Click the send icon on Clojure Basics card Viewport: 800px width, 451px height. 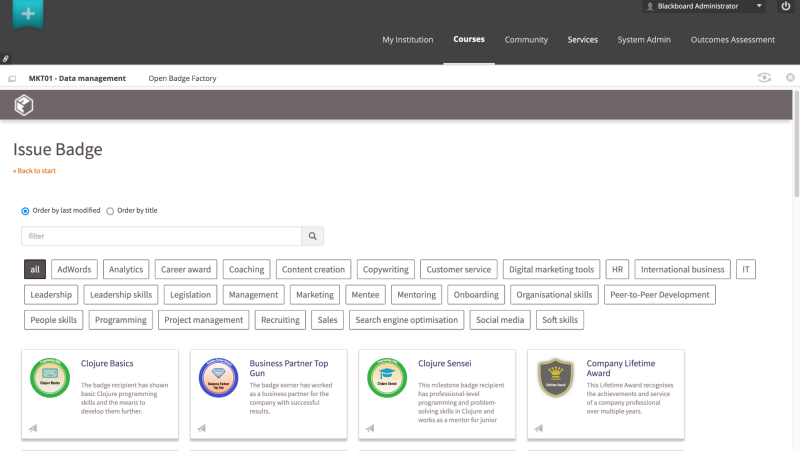click(33, 428)
